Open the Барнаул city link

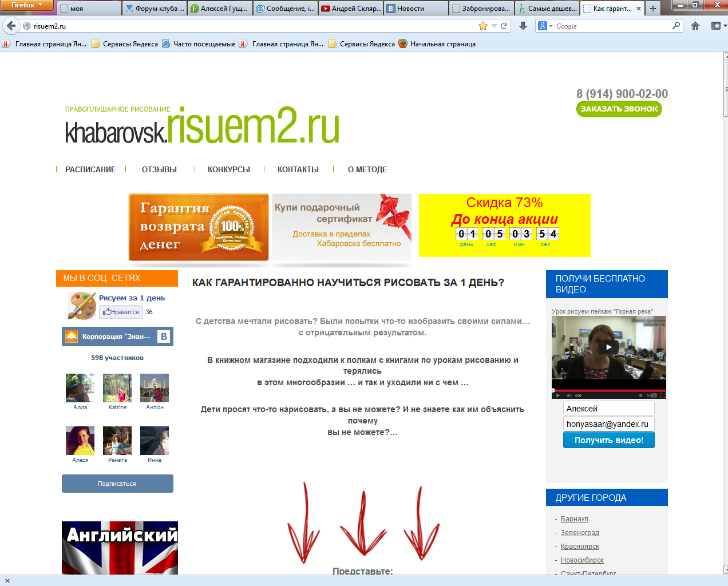(x=574, y=519)
